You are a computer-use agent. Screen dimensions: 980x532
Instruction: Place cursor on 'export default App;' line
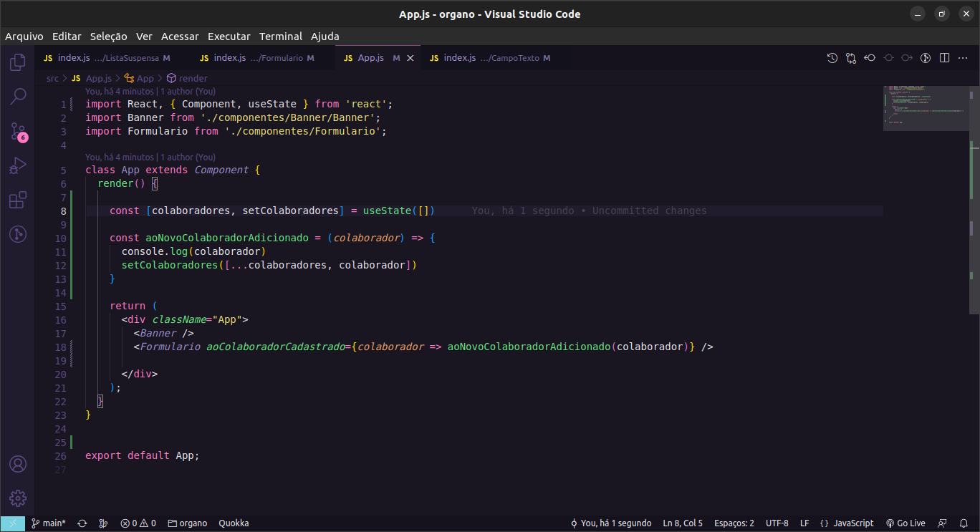pos(143,455)
